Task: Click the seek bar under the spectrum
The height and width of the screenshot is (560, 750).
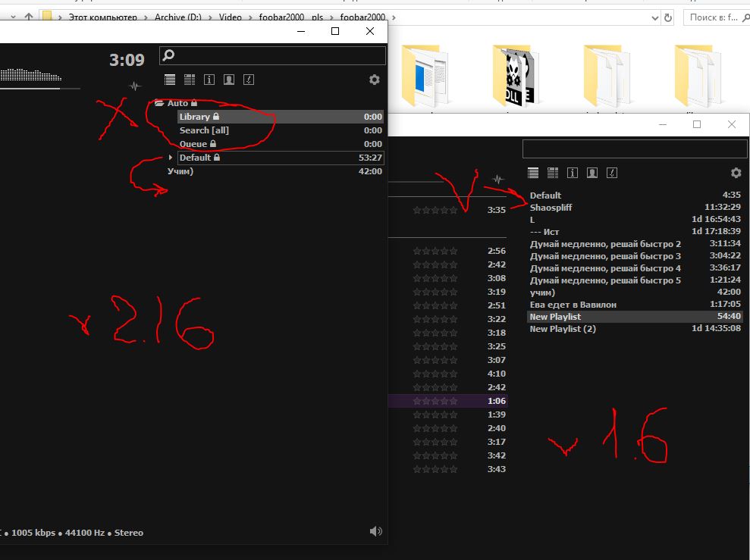Action: 39,89
